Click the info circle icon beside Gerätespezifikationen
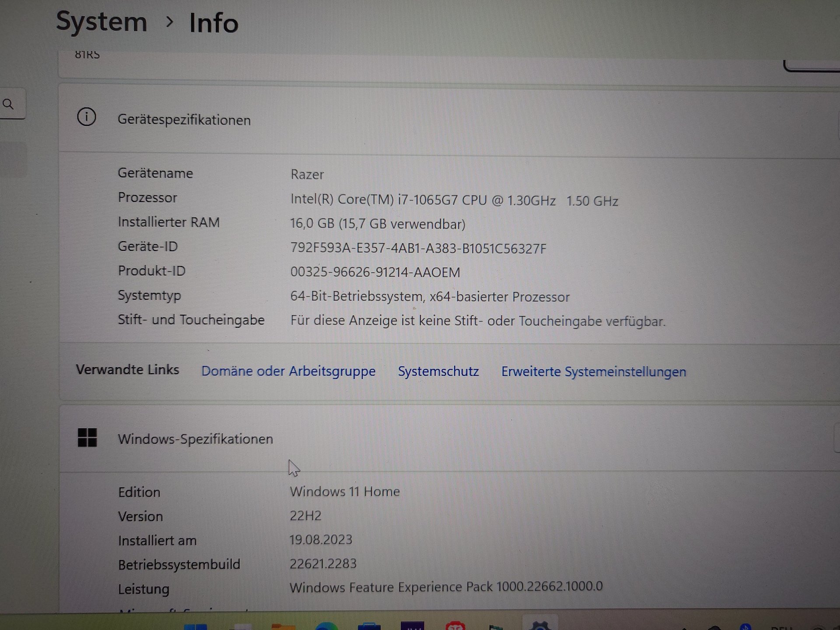Screen dimensions: 840x630 point(86,117)
